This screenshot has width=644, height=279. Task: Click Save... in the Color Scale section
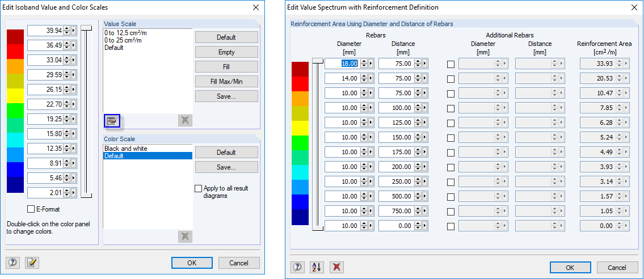pos(226,167)
